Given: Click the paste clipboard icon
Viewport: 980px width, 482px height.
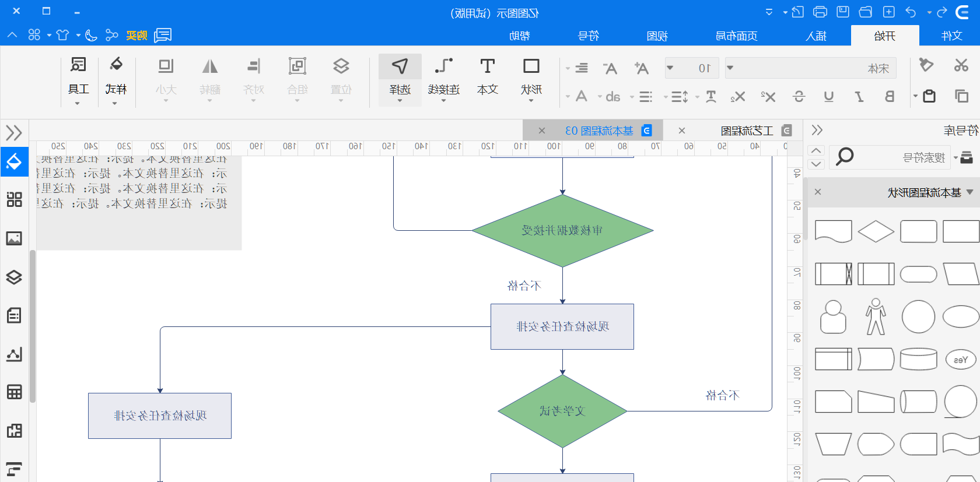Looking at the screenshot, I should pos(929,96).
